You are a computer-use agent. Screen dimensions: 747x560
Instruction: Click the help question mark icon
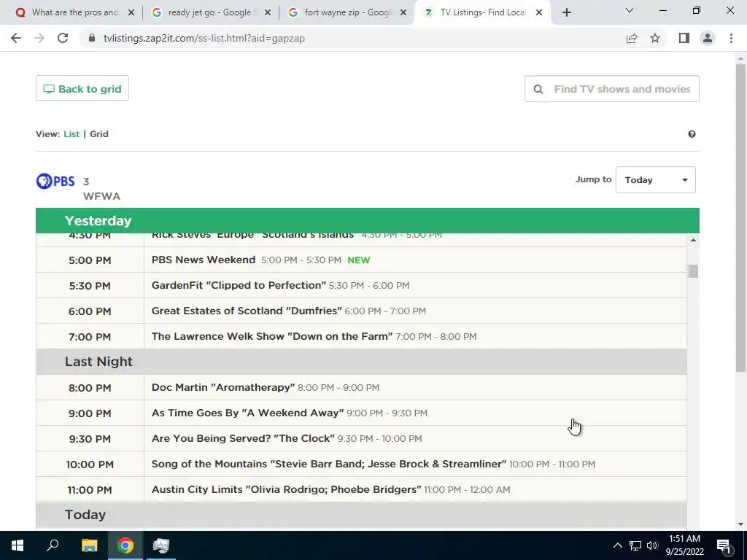692,134
